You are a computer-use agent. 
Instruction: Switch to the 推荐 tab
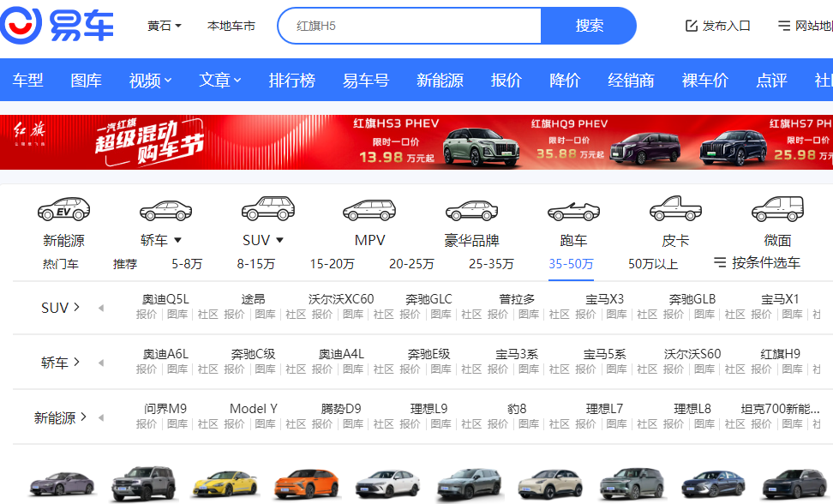coord(125,264)
